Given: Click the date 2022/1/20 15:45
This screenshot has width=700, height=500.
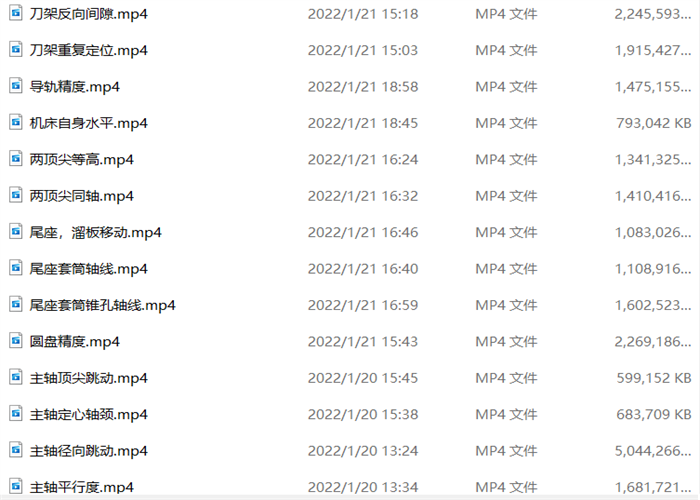Looking at the screenshot, I should click(363, 378).
